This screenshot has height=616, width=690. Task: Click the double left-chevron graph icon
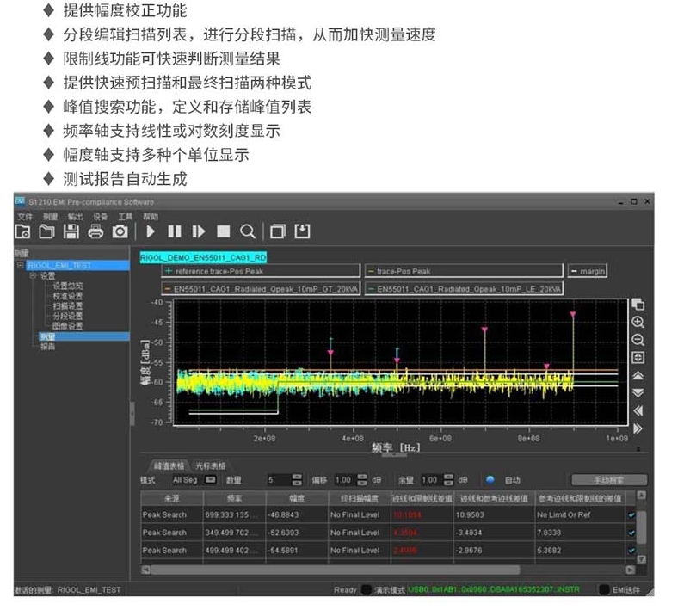point(638,411)
